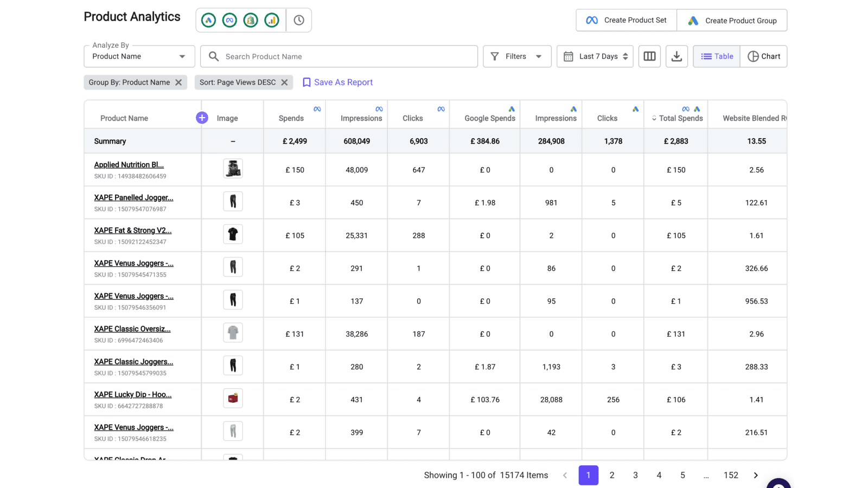The height and width of the screenshot is (488, 868).
Task: Click Create Product Set
Action: (626, 20)
